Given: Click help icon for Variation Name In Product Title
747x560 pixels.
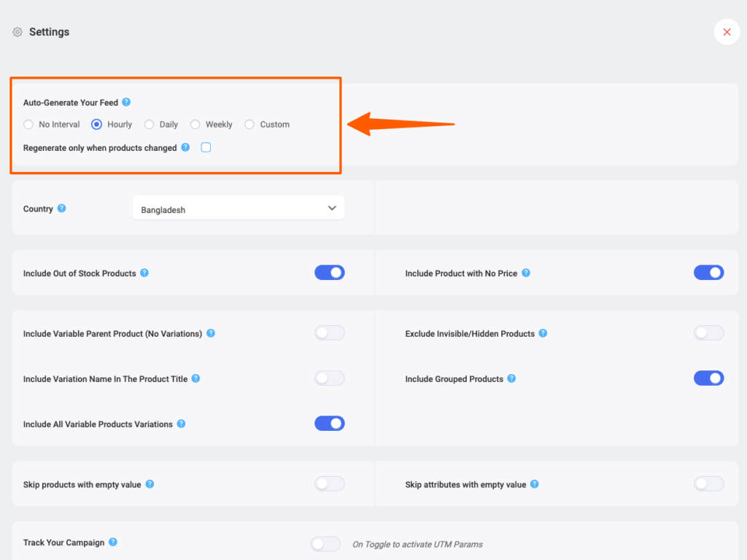Looking at the screenshot, I should tap(196, 378).
